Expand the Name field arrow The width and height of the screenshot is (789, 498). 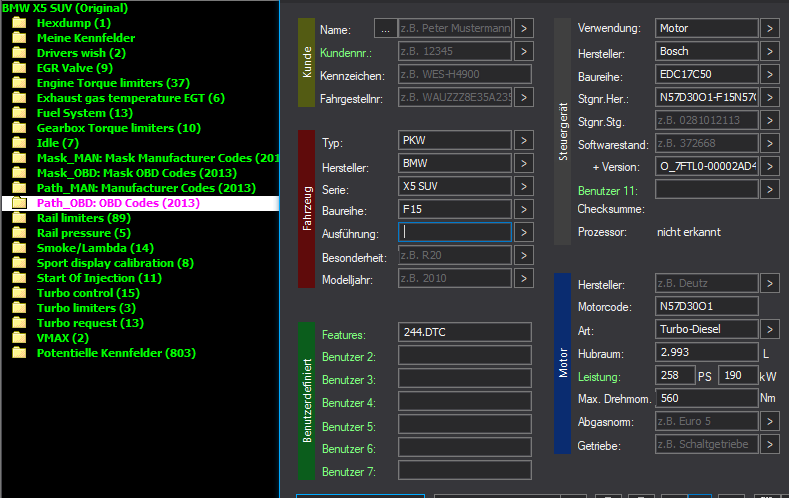click(524, 29)
